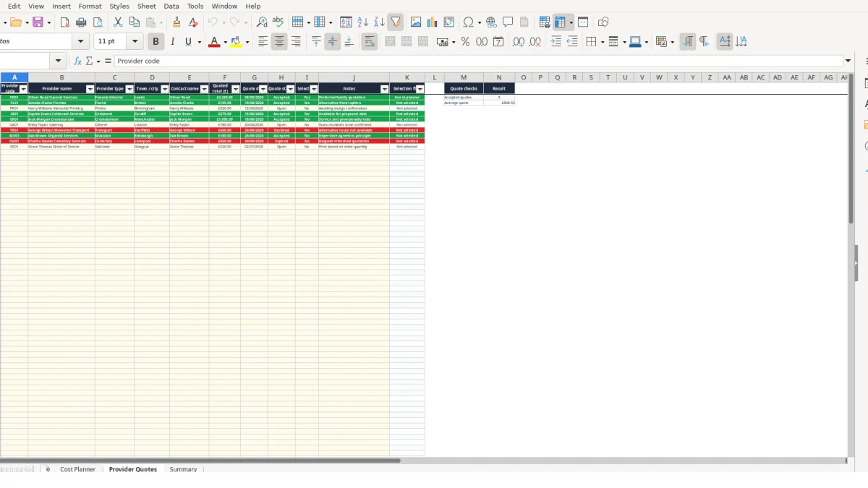The height and width of the screenshot is (488, 868).
Task: Format cells as date
Action: click(x=498, y=42)
